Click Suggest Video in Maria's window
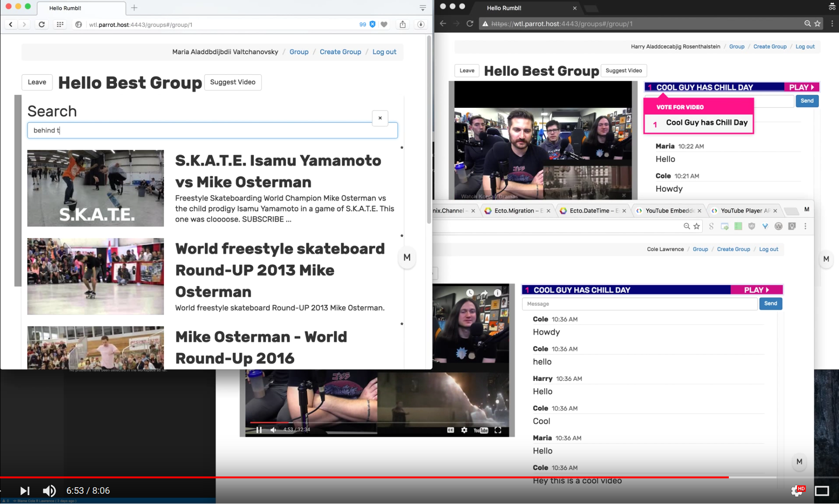The width and height of the screenshot is (839, 504). coord(233,82)
